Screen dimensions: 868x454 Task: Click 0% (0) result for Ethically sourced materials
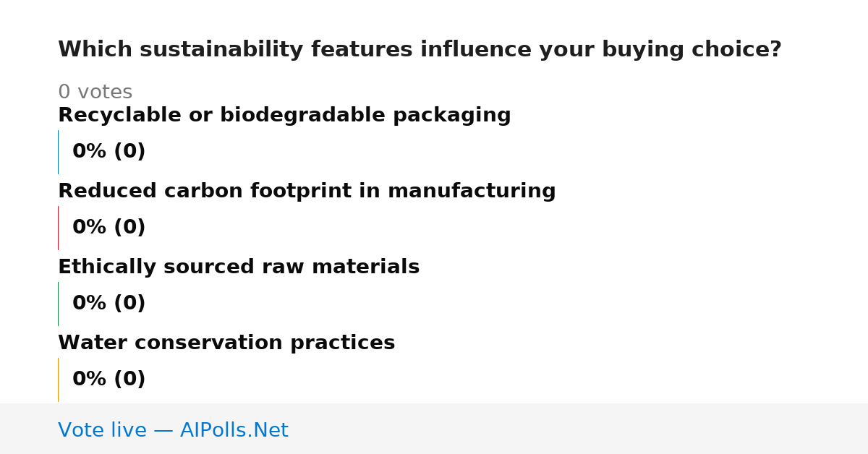point(109,304)
